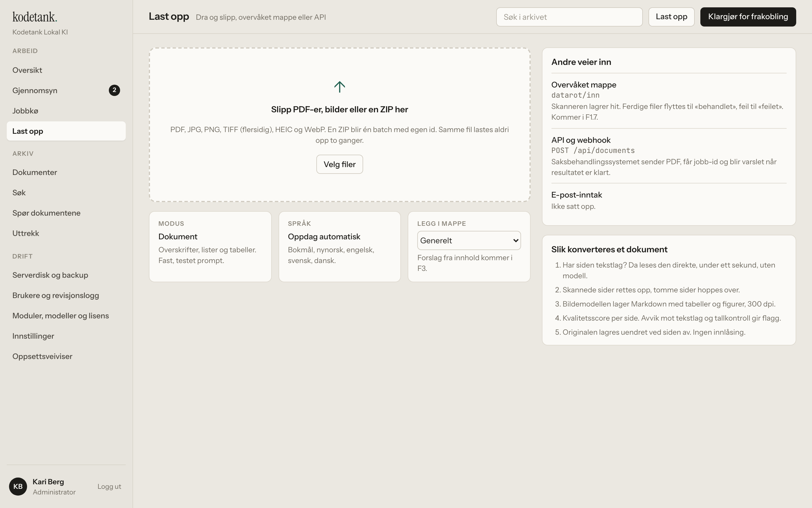Open the Jobbkø page
The height and width of the screenshot is (508, 812).
pos(66,111)
